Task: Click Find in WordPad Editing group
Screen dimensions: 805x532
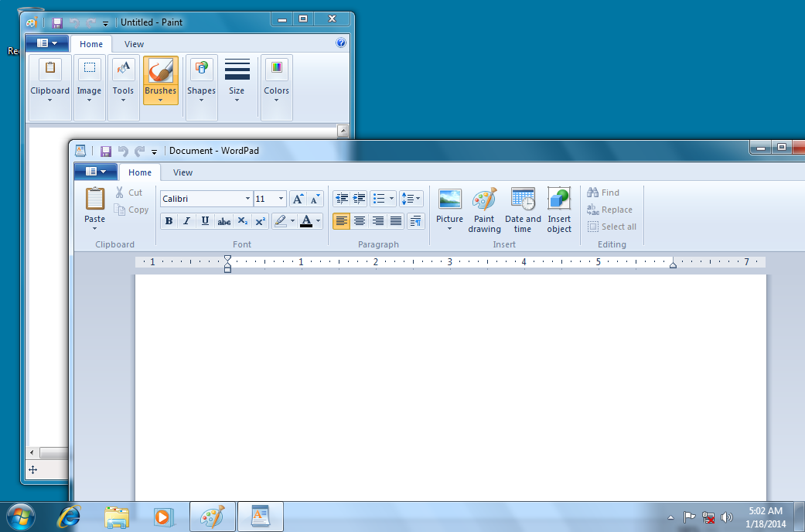Action: 604,193
